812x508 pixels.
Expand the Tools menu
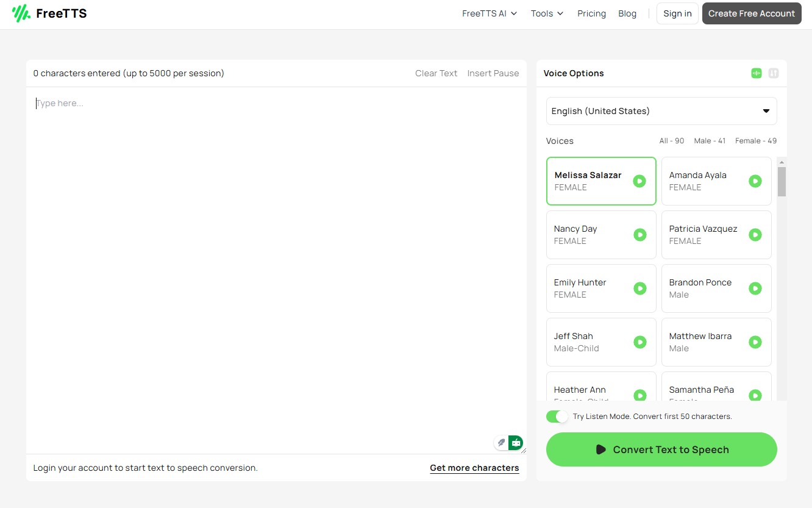(x=547, y=13)
